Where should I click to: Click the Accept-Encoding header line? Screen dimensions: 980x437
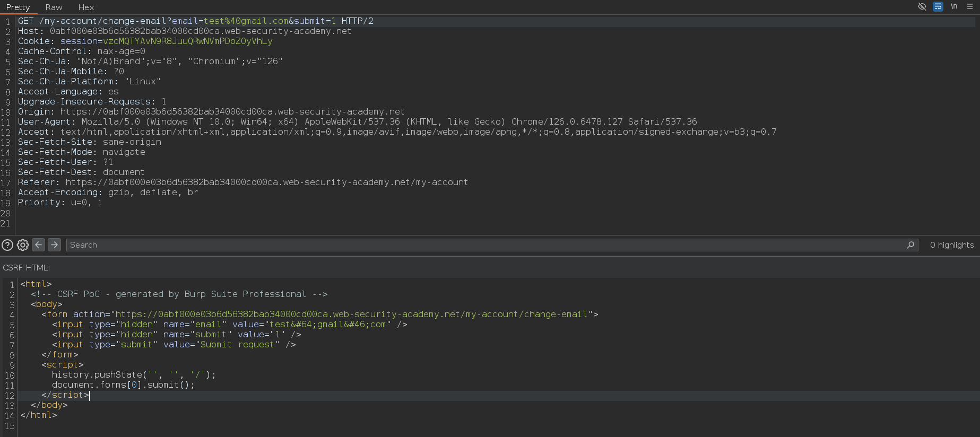108,193
